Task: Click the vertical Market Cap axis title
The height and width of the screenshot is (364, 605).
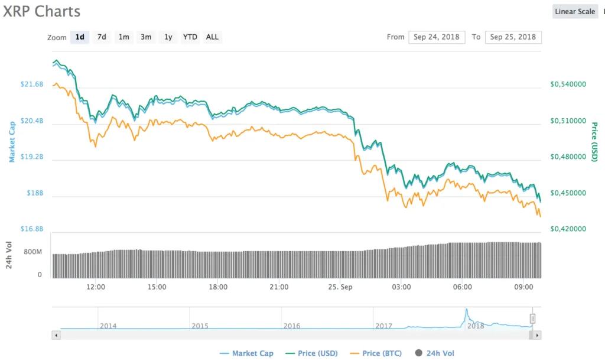Action: tap(12, 142)
